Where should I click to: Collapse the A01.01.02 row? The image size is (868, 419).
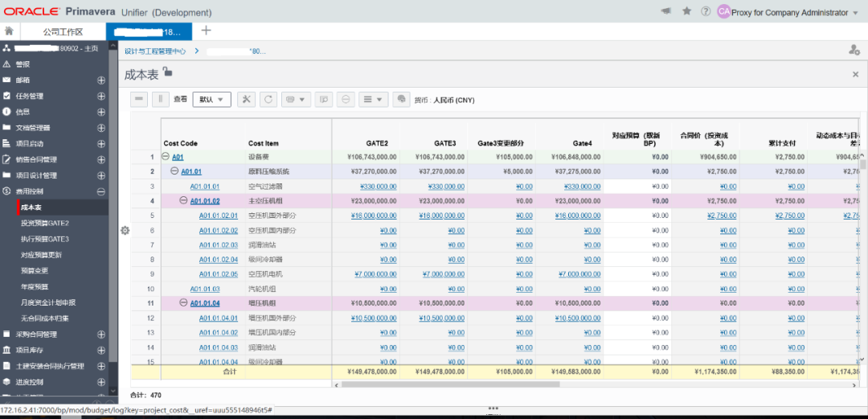click(184, 200)
